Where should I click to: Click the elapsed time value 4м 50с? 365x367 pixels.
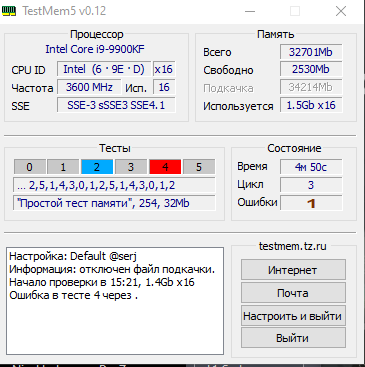(311, 167)
